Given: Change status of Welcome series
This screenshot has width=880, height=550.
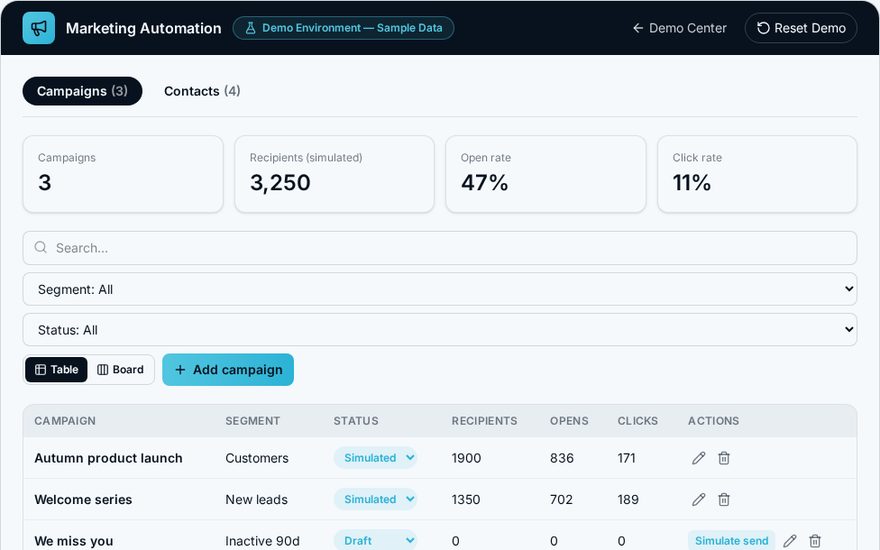Looking at the screenshot, I should (375, 499).
